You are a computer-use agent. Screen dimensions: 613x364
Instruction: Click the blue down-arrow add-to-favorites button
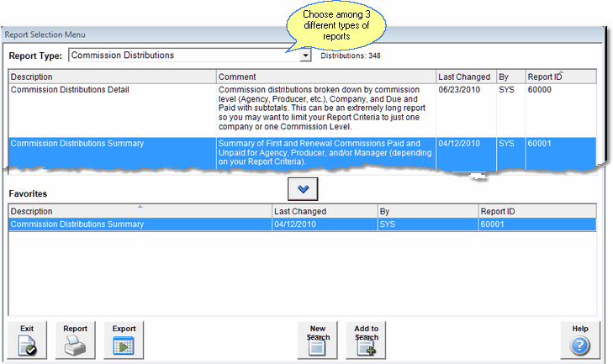point(303,189)
